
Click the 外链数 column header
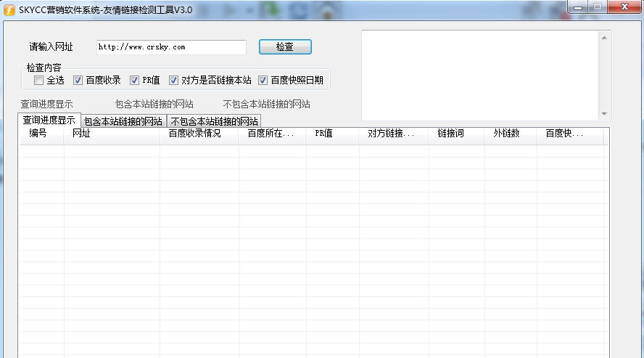coord(506,134)
